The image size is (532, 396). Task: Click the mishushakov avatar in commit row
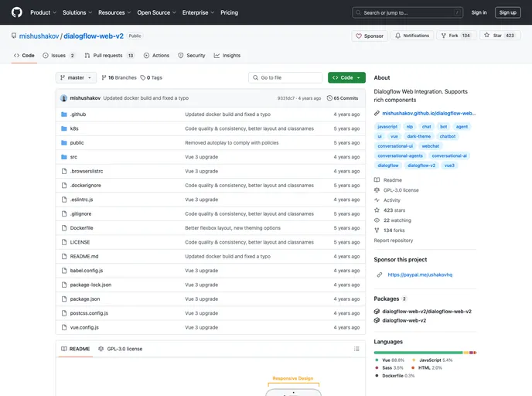coord(63,98)
